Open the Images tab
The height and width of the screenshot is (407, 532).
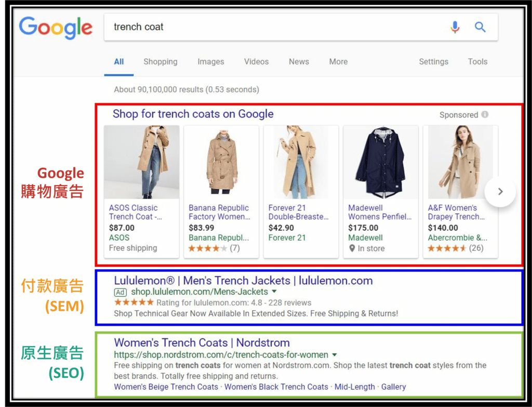click(x=211, y=62)
